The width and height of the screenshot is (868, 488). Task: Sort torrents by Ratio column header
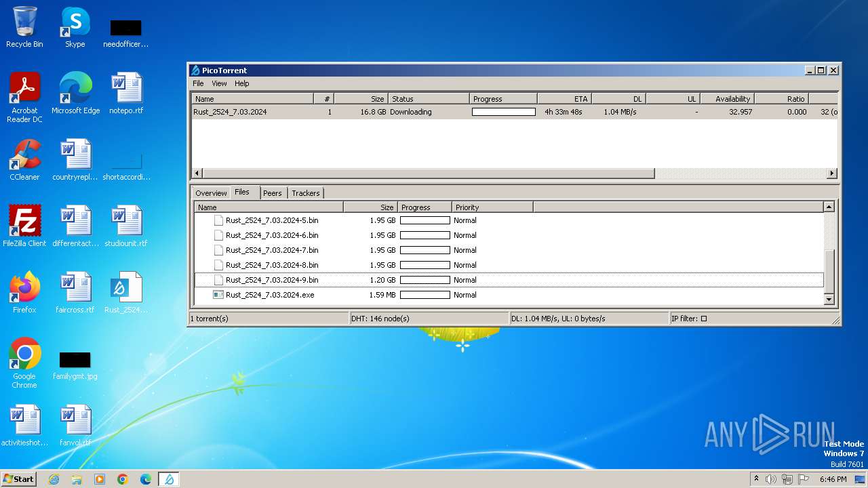coord(781,99)
